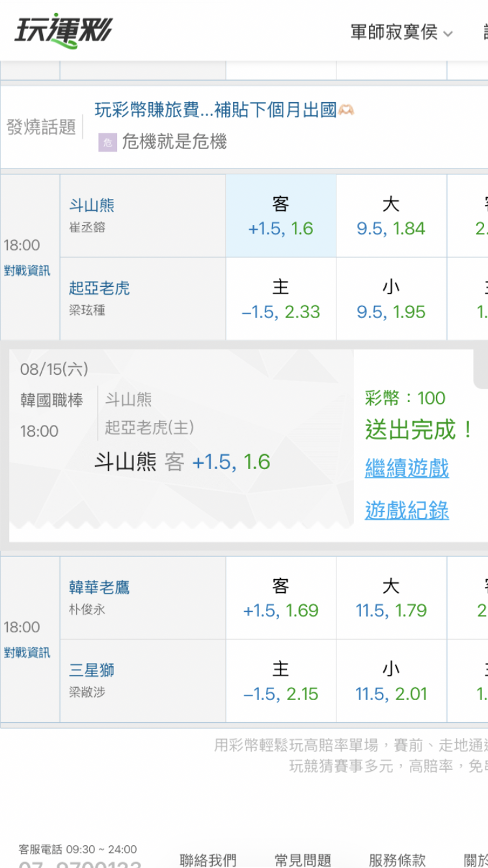
Task: Open 聯絡我們 footer link
Action: (x=208, y=860)
